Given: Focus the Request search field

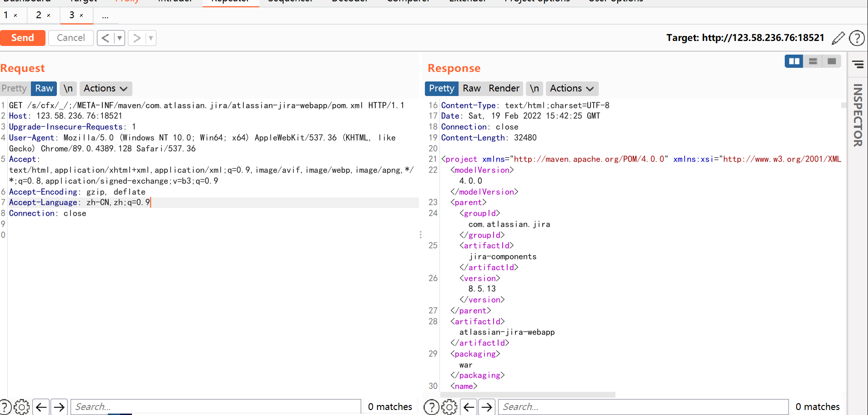Looking at the screenshot, I should [x=216, y=407].
